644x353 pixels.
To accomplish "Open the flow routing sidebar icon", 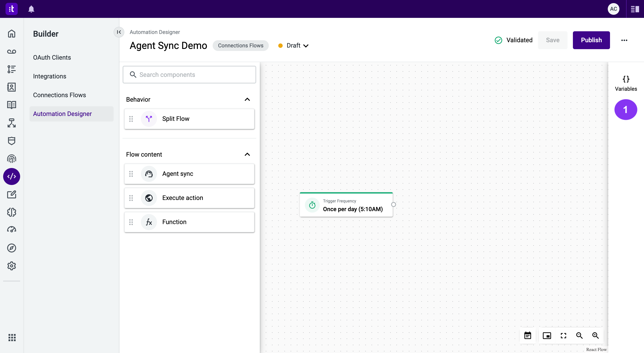I will point(11,123).
